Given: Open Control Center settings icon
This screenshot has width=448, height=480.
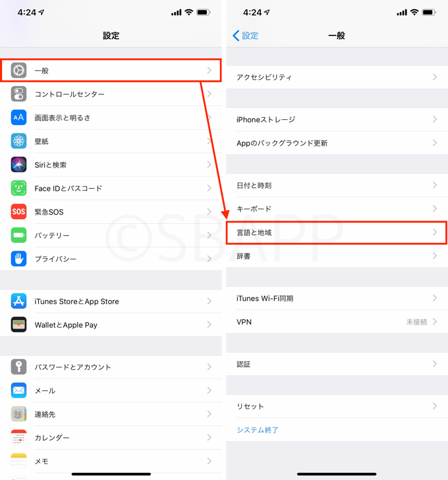Looking at the screenshot, I should point(18,94).
